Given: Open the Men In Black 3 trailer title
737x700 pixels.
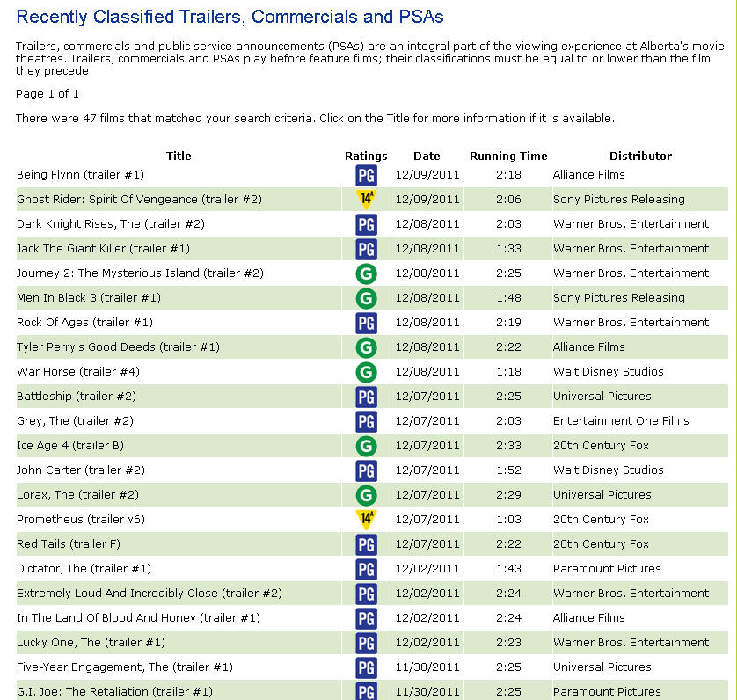Looking at the screenshot, I should pos(88,297).
